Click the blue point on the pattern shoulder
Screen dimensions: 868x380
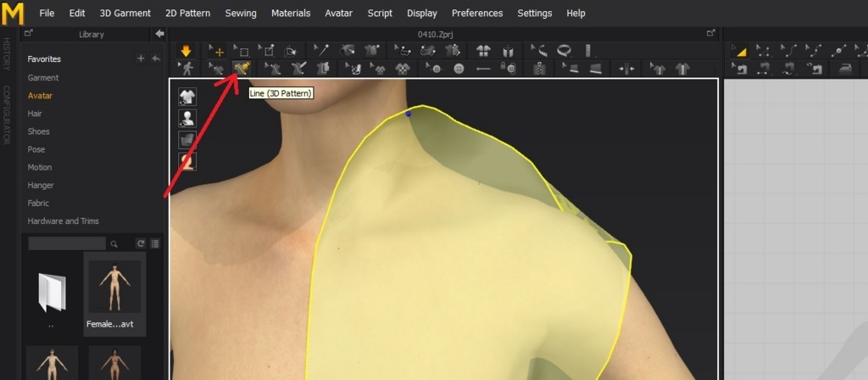pyautogui.click(x=409, y=114)
